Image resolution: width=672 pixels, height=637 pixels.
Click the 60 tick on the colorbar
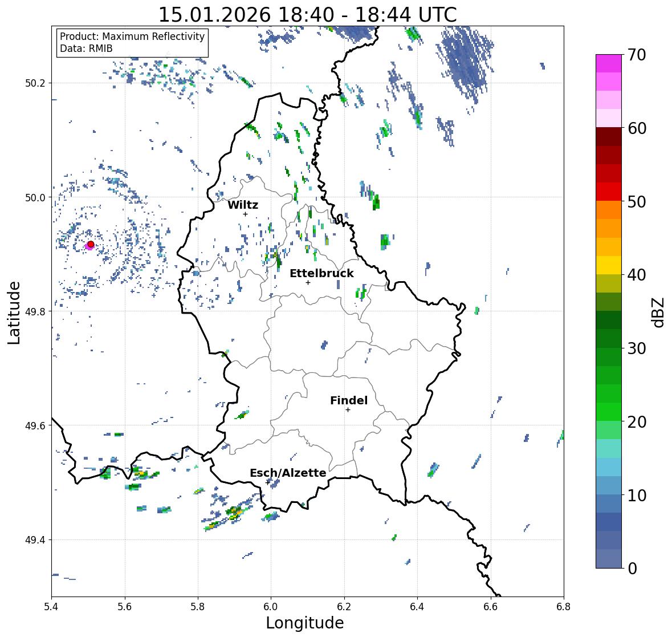(x=637, y=128)
